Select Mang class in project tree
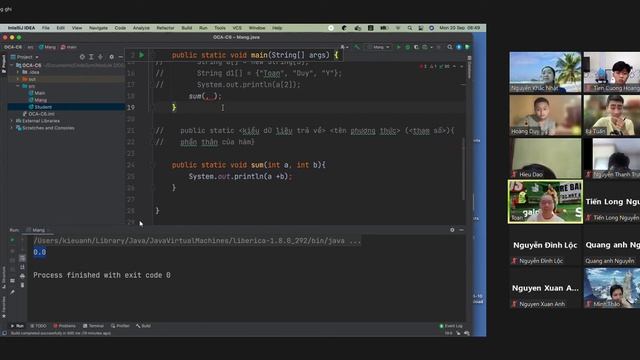 click(38, 100)
